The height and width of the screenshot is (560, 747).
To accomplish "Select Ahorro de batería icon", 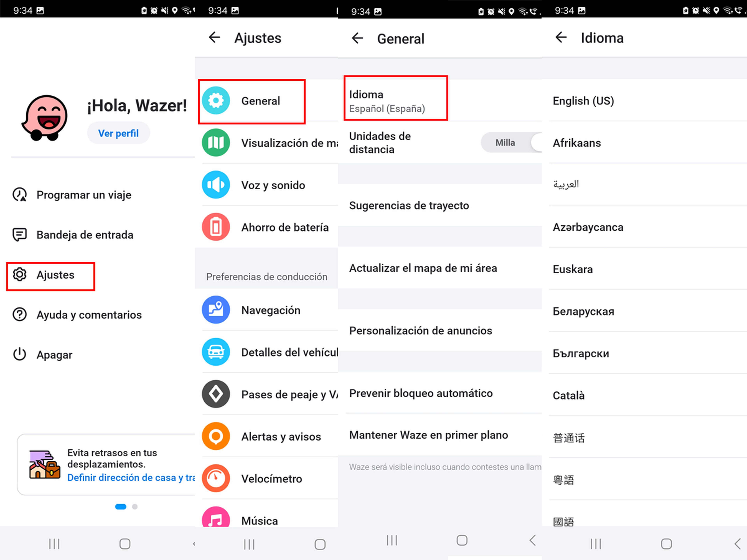I will click(x=215, y=228).
